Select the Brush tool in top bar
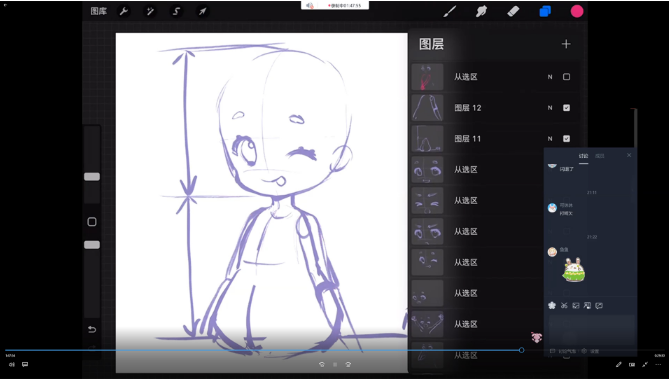The height and width of the screenshot is (379, 669). coord(449,12)
